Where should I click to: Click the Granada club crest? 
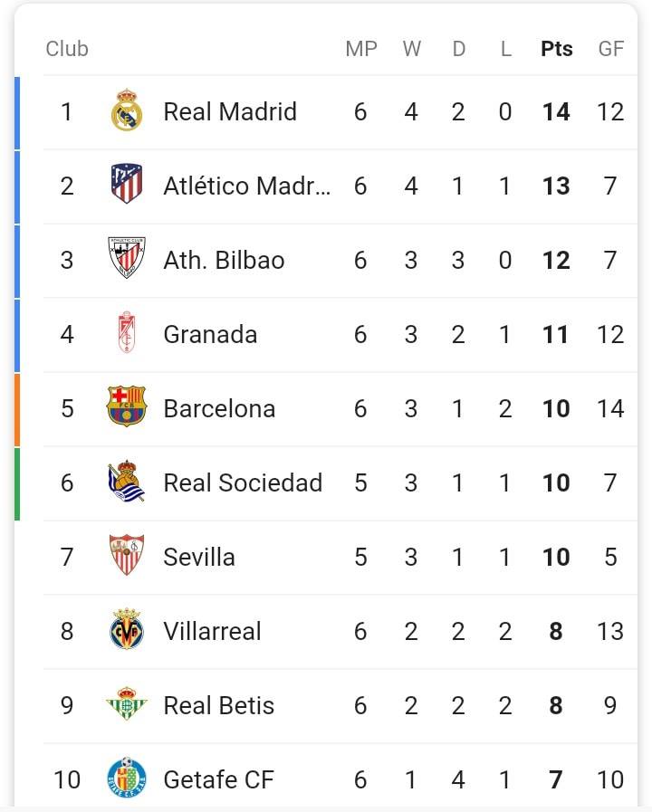(x=127, y=332)
